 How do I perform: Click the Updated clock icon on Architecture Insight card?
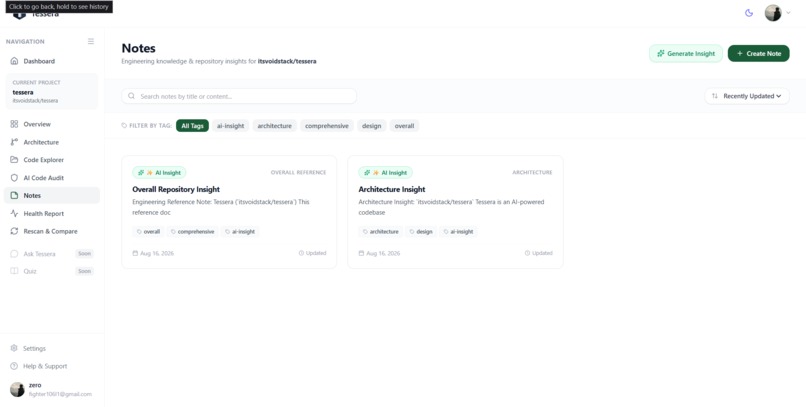pos(527,253)
